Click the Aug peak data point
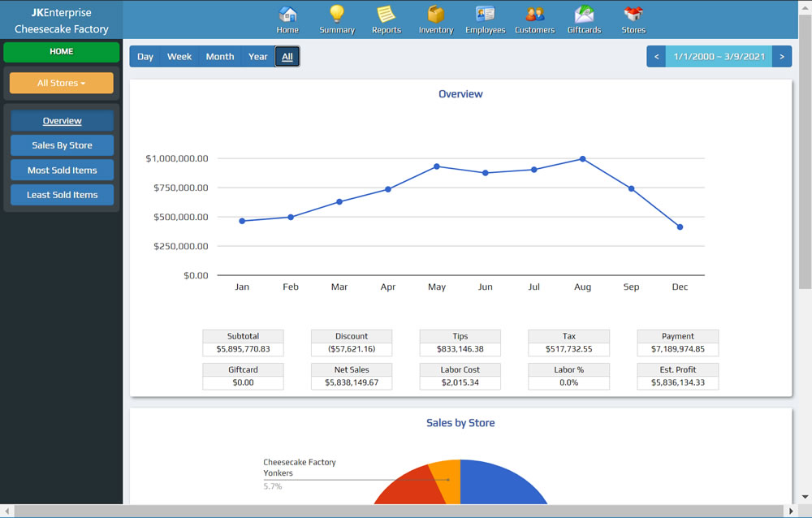This screenshot has width=812, height=518. pos(582,159)
